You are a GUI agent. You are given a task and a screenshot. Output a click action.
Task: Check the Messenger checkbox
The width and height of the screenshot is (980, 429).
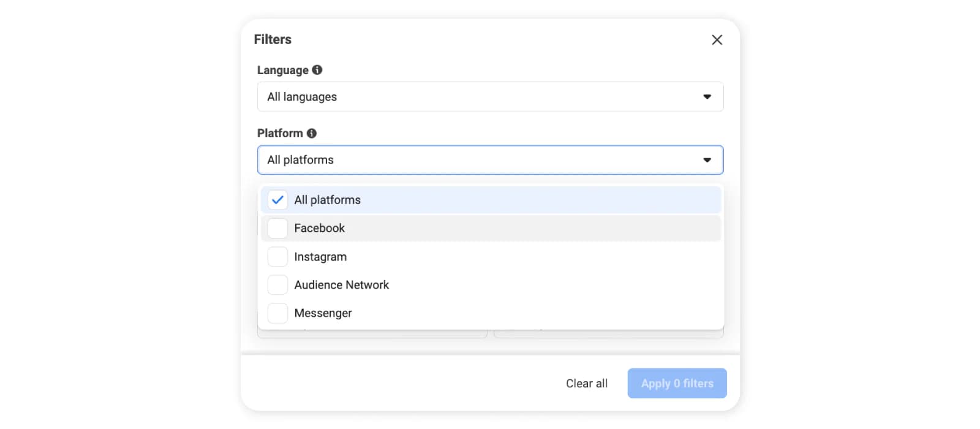277,313
